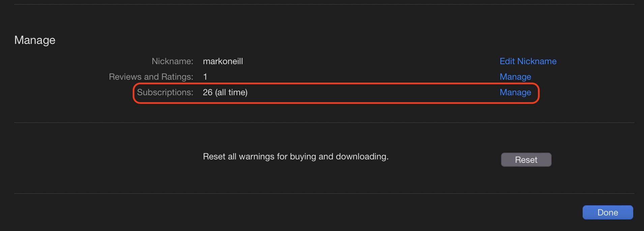Click the nickname value markoneill
Image resolution: width=644 pixels, height=231 pixels.
pos(223,61)
